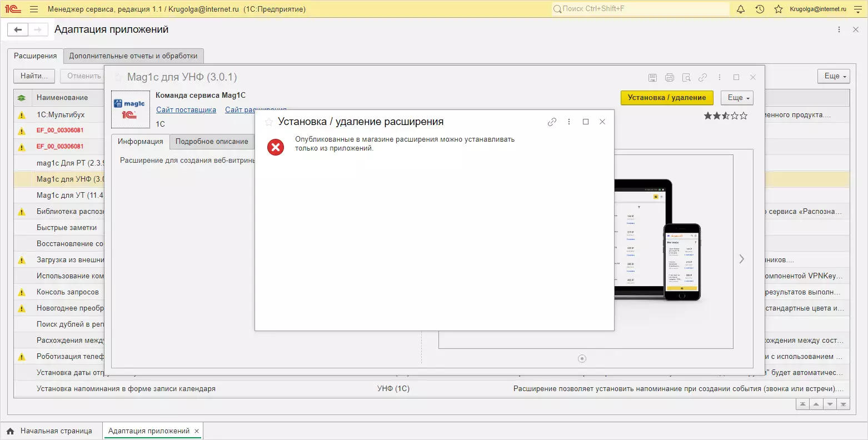Viewport: 868px width, 440px height.
Task: Click the red error icon in the dialog
Action: [x=276, y=147]
